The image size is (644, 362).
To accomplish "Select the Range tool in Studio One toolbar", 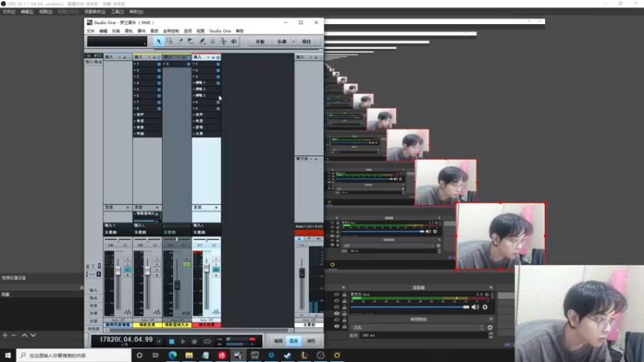I will click(169, 42).
